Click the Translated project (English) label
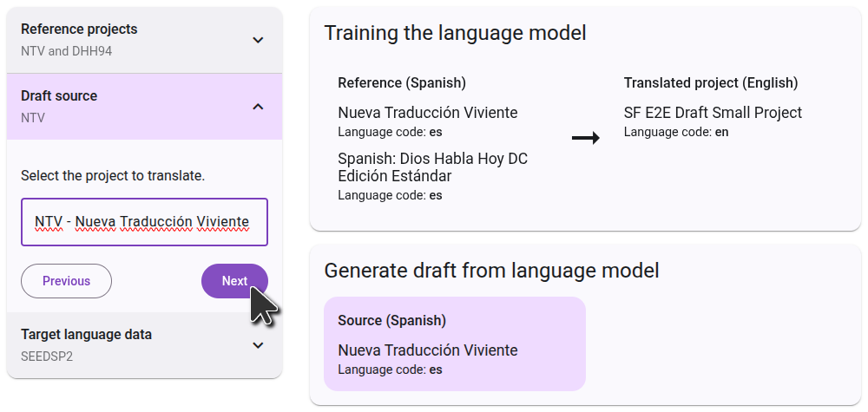Viewport: 868px width, 412px height. [710, 83]
